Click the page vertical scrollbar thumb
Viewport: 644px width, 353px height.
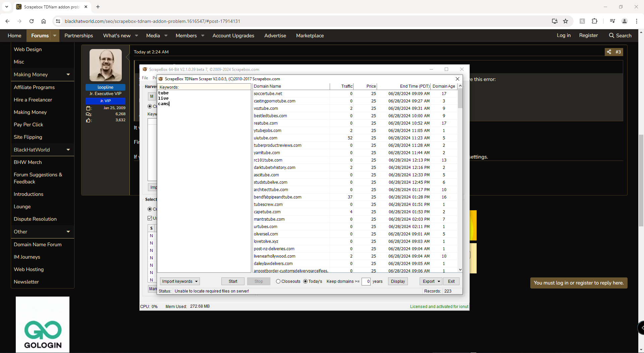(641, 180)
